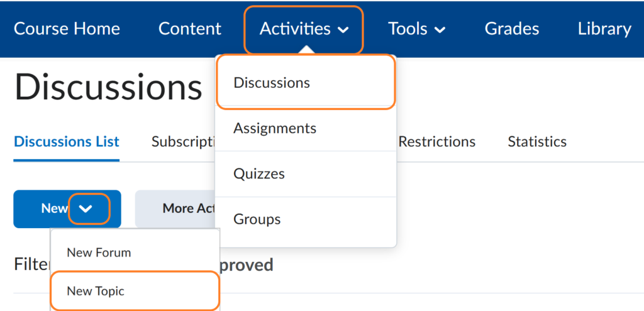Select New Topic option

click(135, 292)
